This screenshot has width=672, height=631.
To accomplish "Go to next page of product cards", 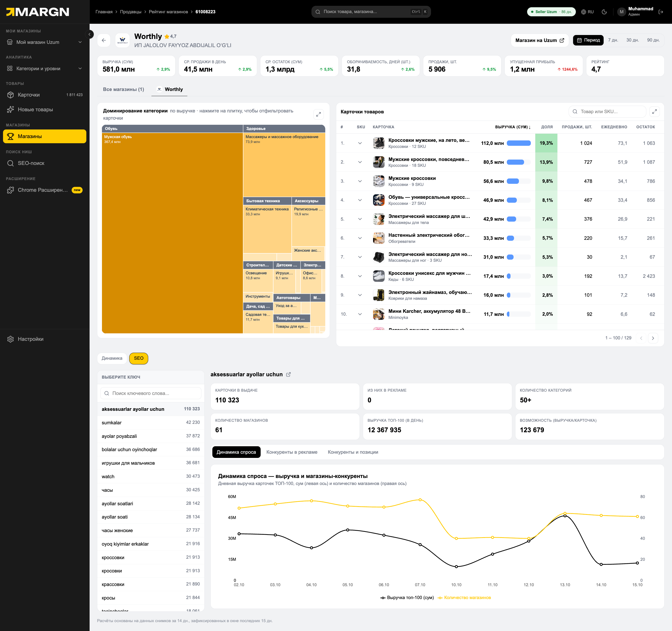I will click(x=653, y=338).
